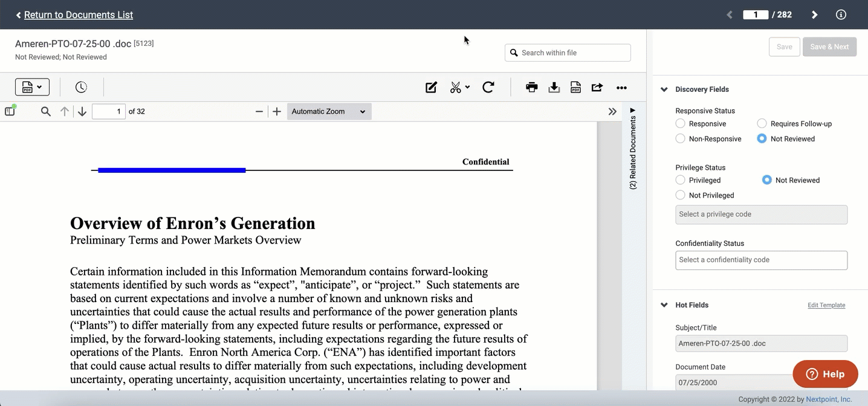
Task: Zoom out with the minus button
Action: tap(259, 111)
